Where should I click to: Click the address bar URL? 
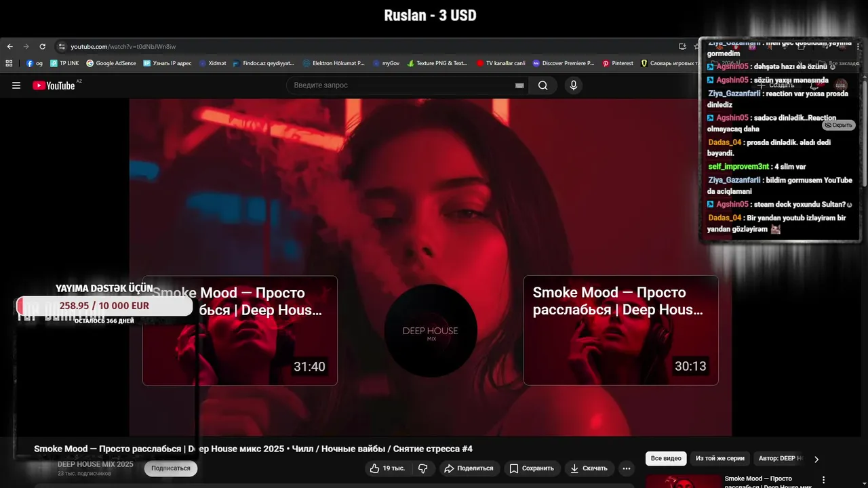[x=123, y=47]
